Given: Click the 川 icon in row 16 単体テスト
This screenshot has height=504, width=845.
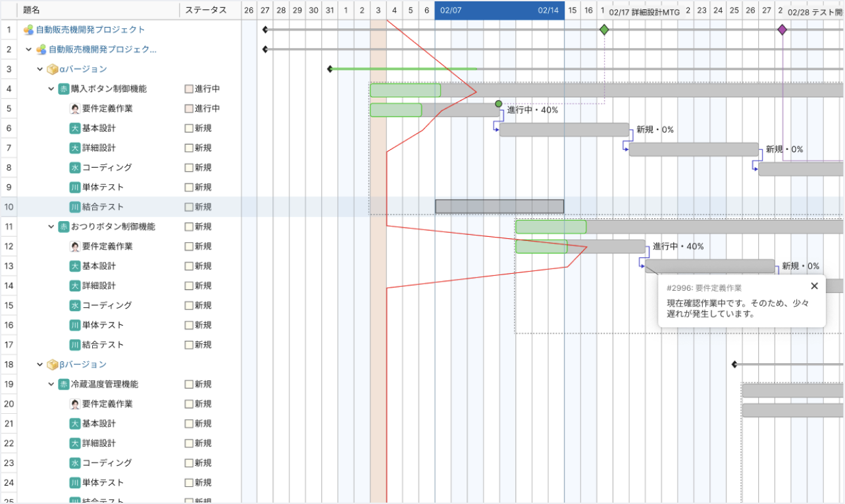Looking at the screenshot, I should pyautogui.click(x=75, y=325).
